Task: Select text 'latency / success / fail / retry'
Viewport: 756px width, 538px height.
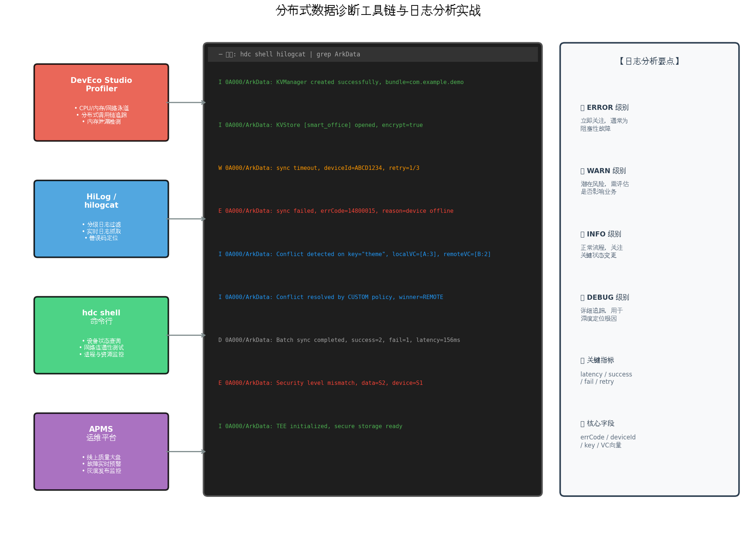Action: pyautogui.click(x=606, y=378)
